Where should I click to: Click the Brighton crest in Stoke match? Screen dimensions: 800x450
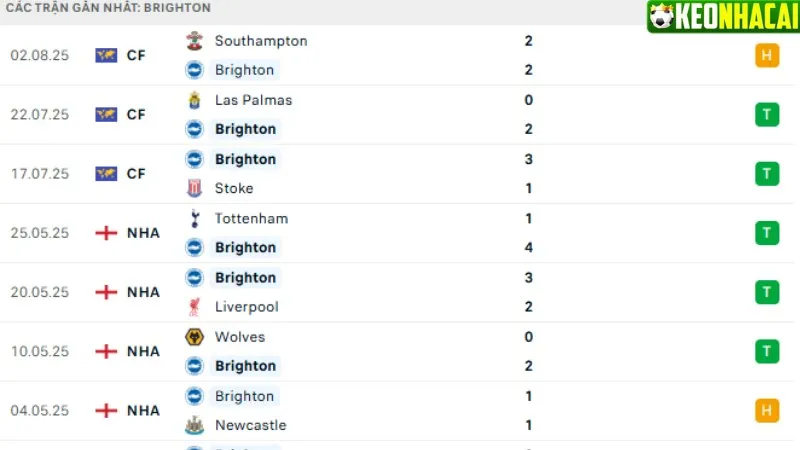point(194,159)
